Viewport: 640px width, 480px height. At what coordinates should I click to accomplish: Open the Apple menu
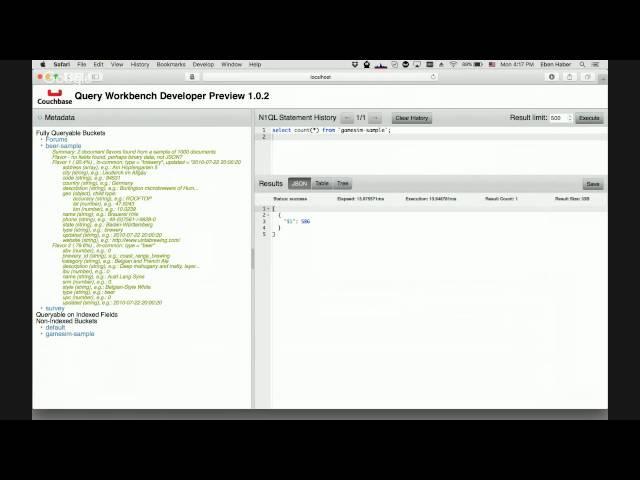click(x=42, y=64)
